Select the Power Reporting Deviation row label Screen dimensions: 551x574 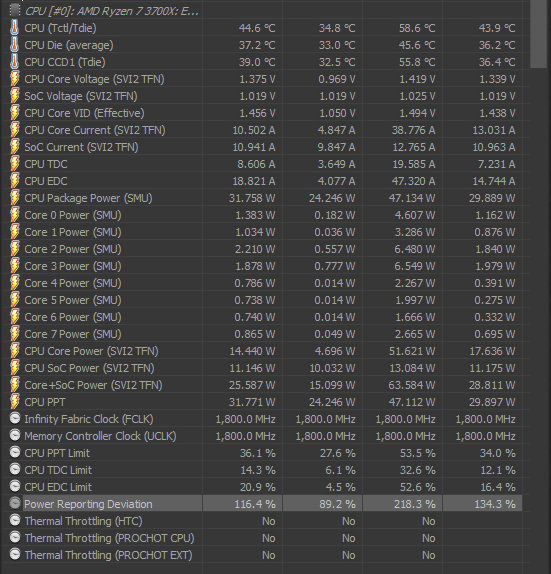88,504
